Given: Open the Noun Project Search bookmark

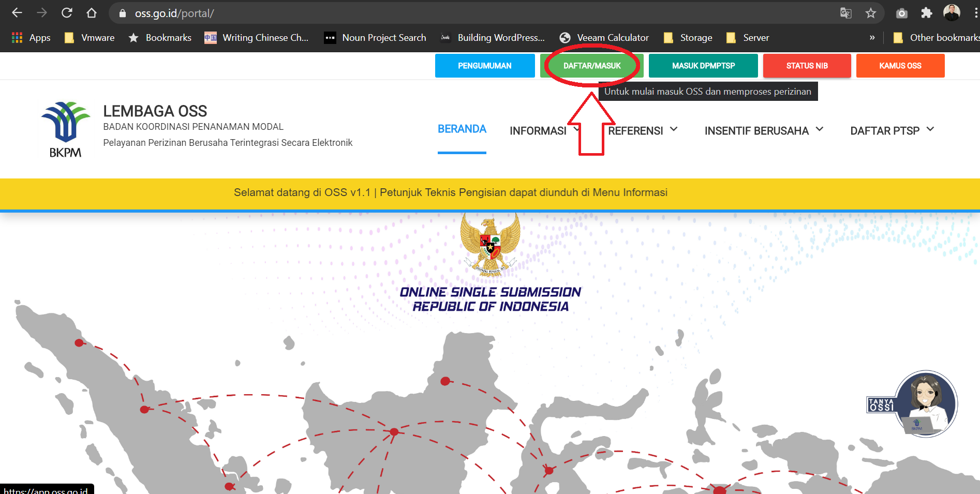Looking at the screenshot, I should coord(375,38).
